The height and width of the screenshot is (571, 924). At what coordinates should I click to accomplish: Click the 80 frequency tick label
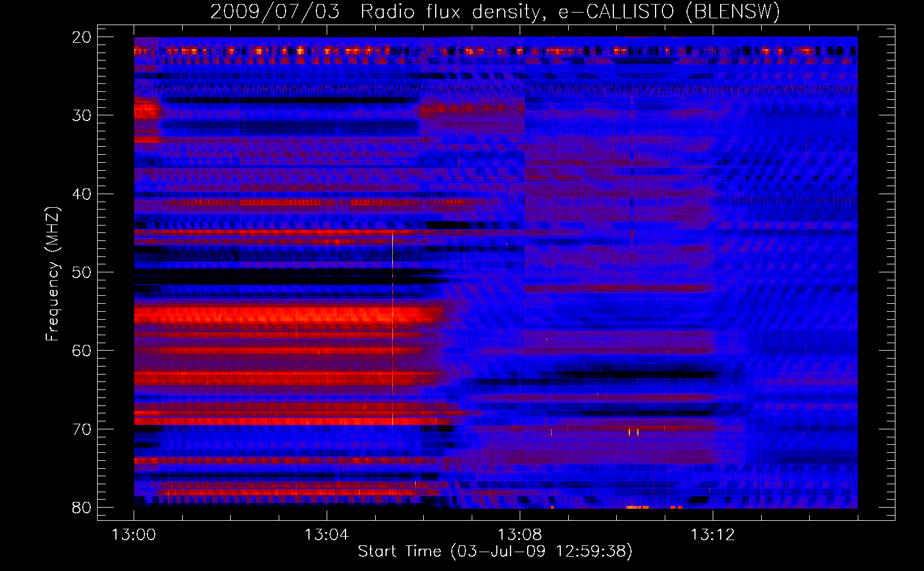(x=82, y=508)
